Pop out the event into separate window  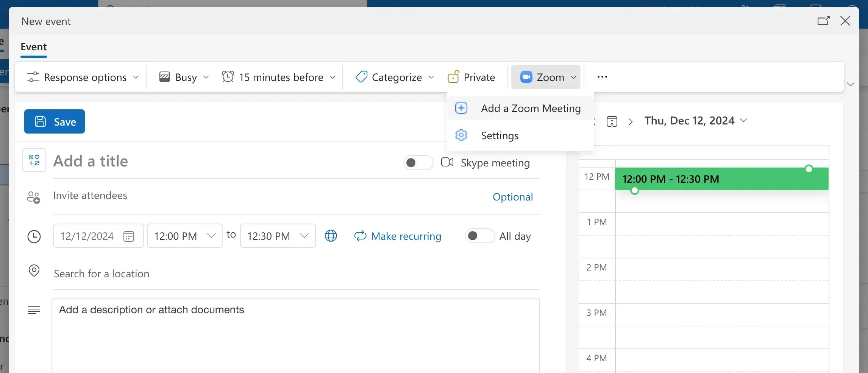point(823,21)
